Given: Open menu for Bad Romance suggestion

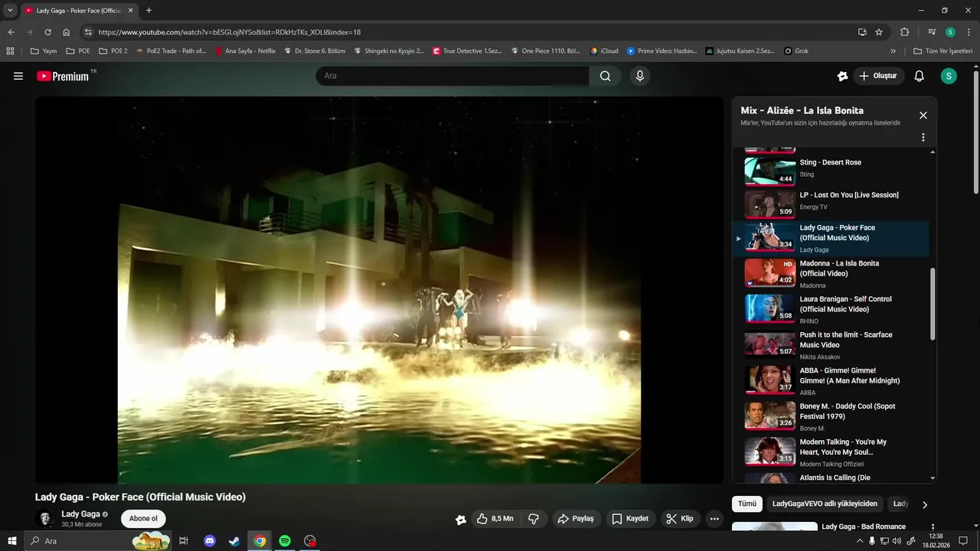Looking at the screenshot, I should click(x=933, y=527).
